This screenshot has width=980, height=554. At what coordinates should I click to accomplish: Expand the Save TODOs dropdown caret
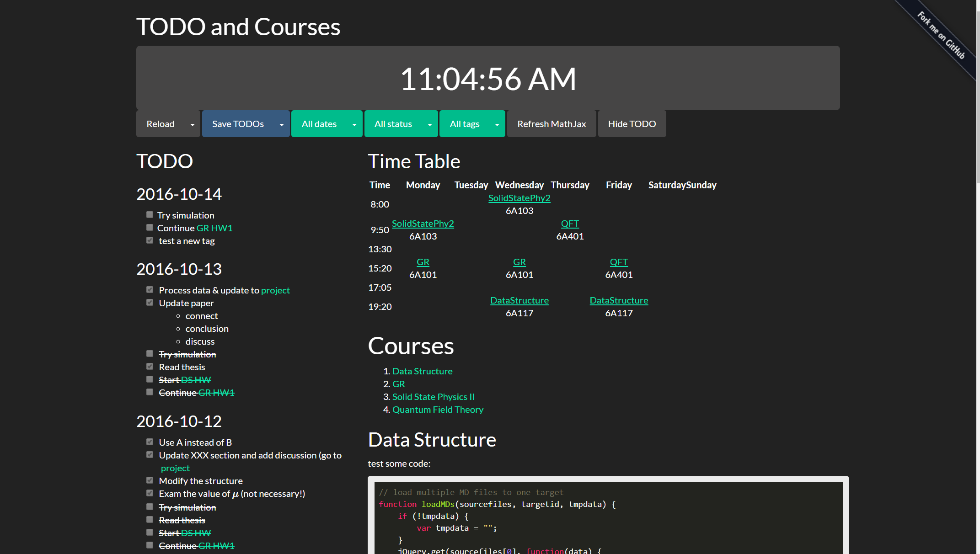coord(282,124)
